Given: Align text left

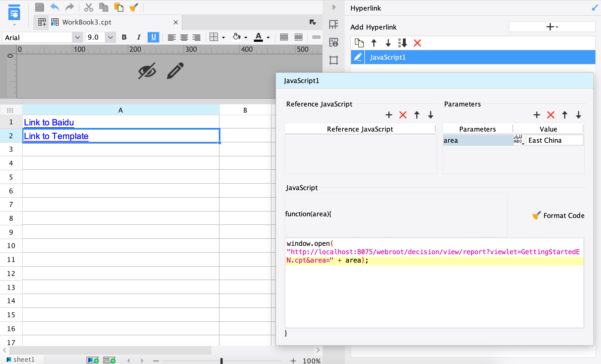Looking at the screenshot, I should pyautogui.click(x=172, y=37).
